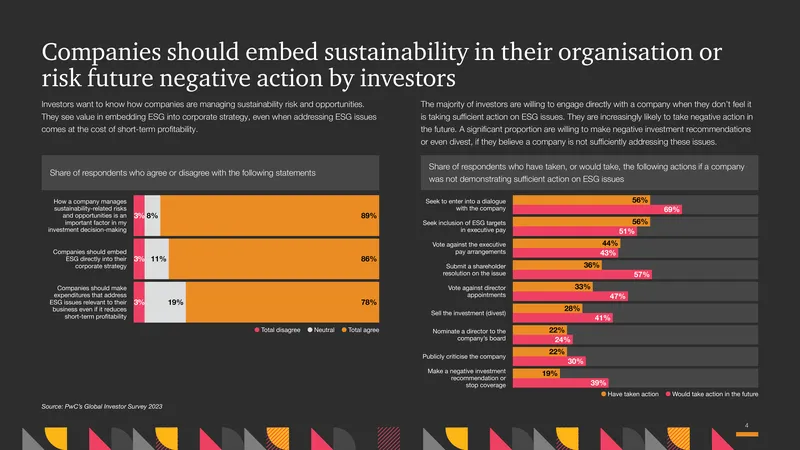Click the 57% shareholder resolution pink bar

point(582,274)
